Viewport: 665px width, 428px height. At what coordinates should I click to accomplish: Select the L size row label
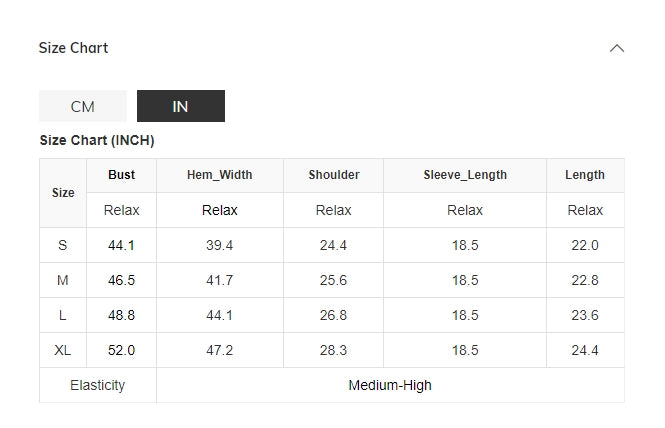[63, 315]
